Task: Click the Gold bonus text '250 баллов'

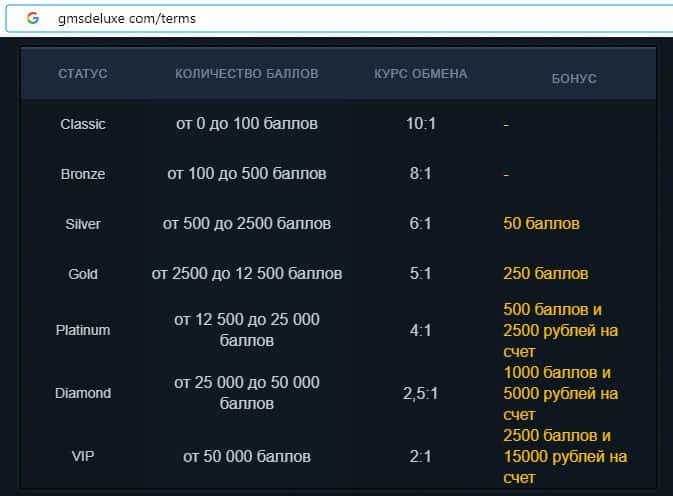Action: pos(545,274)
